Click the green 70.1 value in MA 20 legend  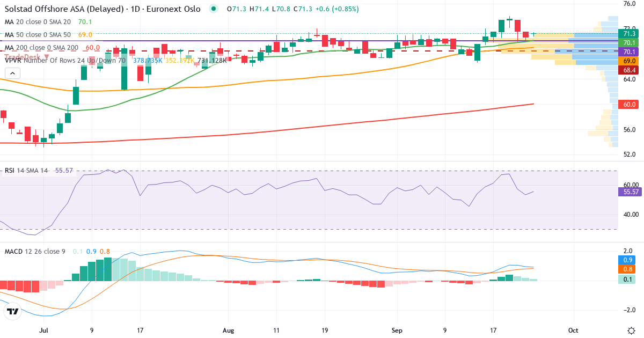(x=85, y=22)
